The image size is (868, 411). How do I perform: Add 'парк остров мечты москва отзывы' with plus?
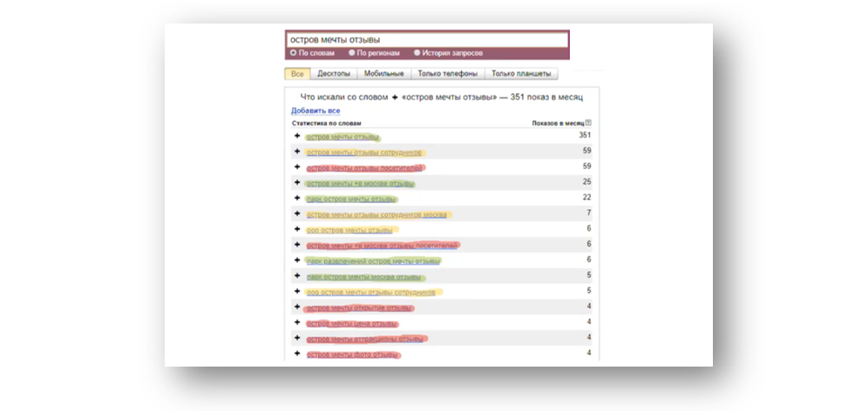click(x=297, y=275)
